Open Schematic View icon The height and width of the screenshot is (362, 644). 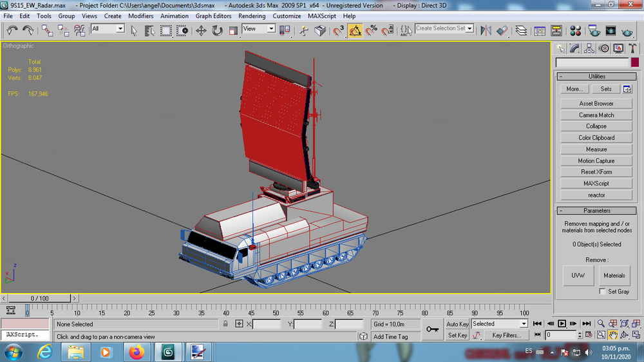[556, 30]
